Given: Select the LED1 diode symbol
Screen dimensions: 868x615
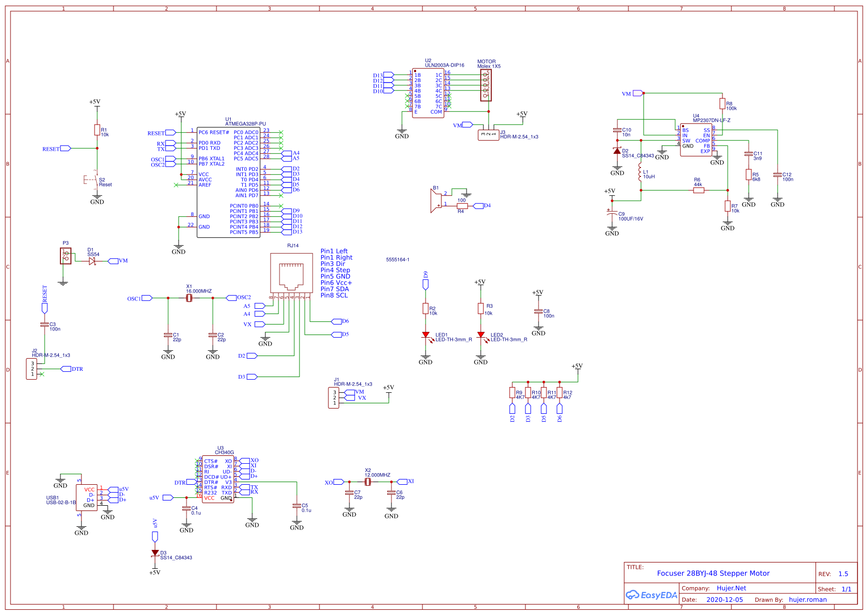Looking at the screenshot, I should click(x=426, y=333).
